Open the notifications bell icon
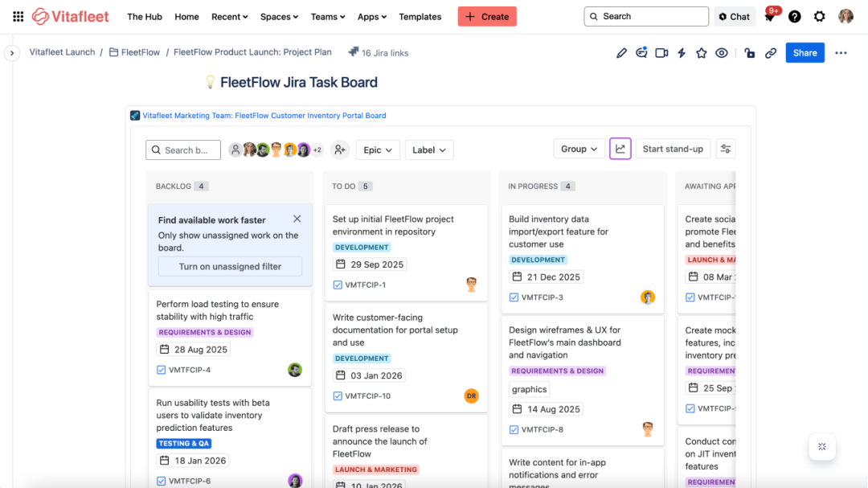Viewport: 868px width, 488px height. point(769,17)
